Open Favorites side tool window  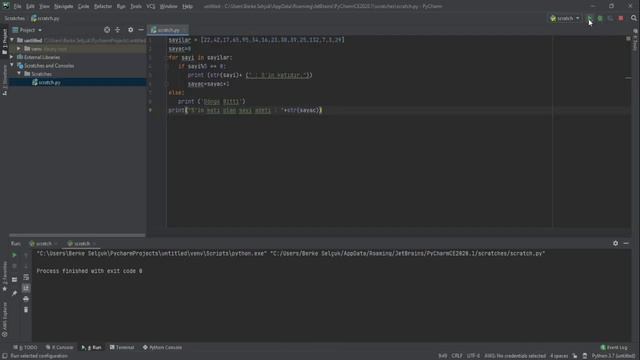pyautogui.click(x=4, y=276)
